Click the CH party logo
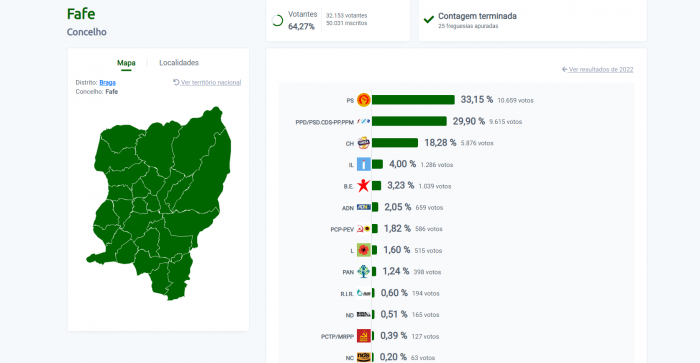 (363, 143)
